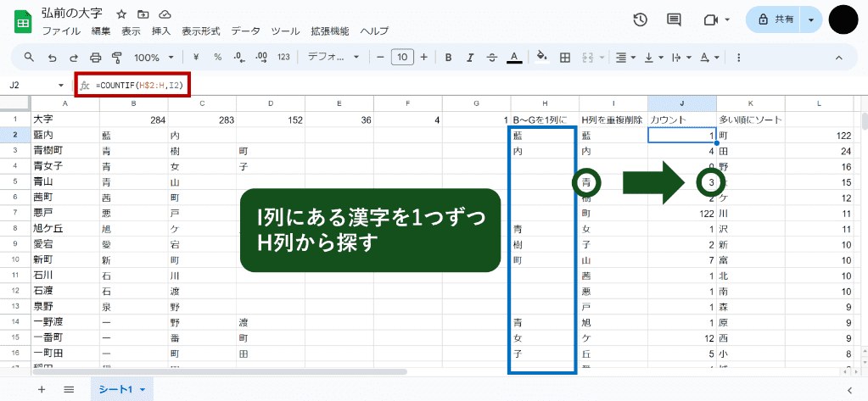Select the paint format tool
Image resolution: width=868 pixels, height=401 pixels.
click(x=116, y=58)
